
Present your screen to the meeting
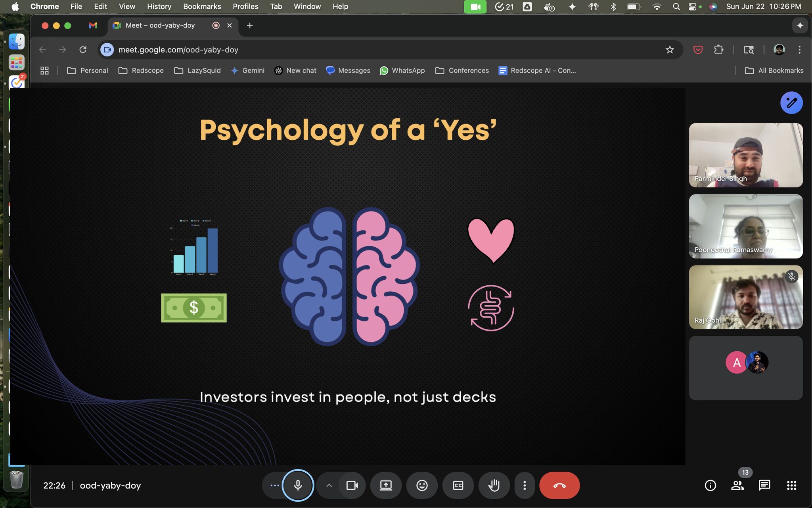(386, 485)
